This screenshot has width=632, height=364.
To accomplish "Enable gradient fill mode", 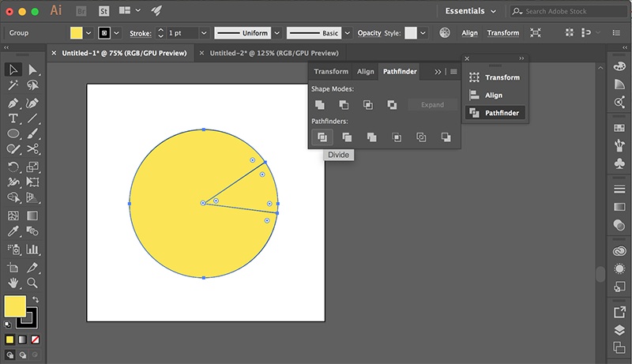I will [23, 340].
